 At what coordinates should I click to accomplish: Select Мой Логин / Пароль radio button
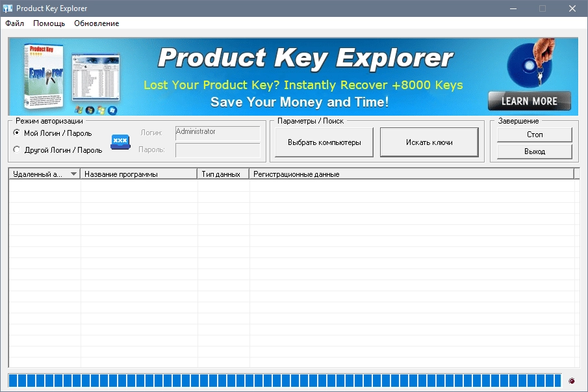pos(16,133)
